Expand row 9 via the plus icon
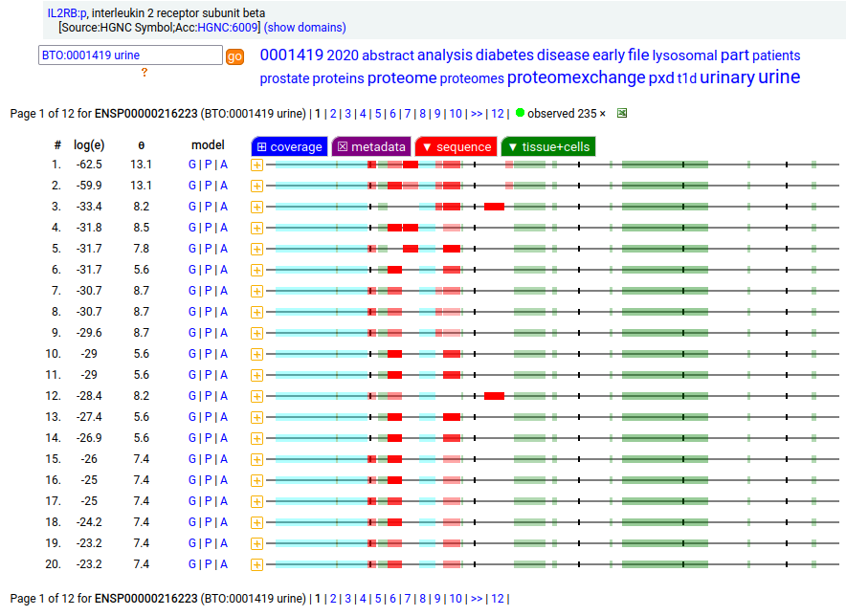Image resolution: width=846 pixels, height=616 pixels. coord(256,334)
